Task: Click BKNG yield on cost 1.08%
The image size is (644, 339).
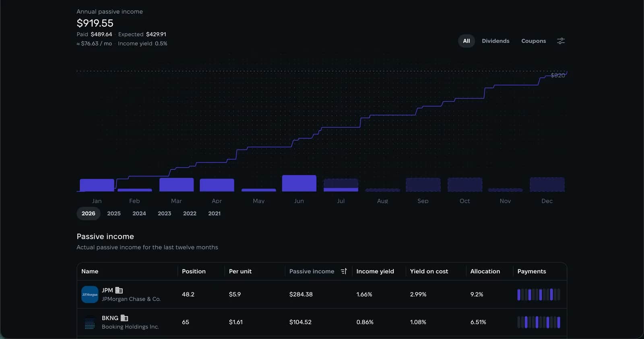Action: tap(418, 322)
